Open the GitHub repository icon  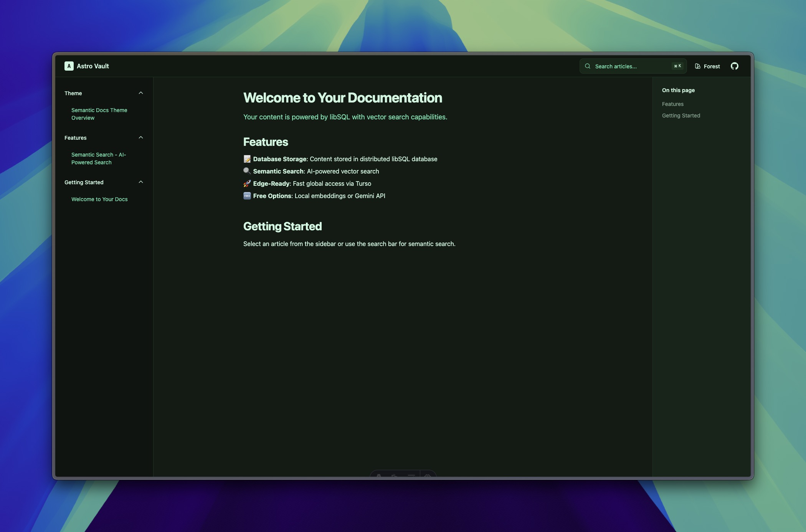tap(734, 66)
